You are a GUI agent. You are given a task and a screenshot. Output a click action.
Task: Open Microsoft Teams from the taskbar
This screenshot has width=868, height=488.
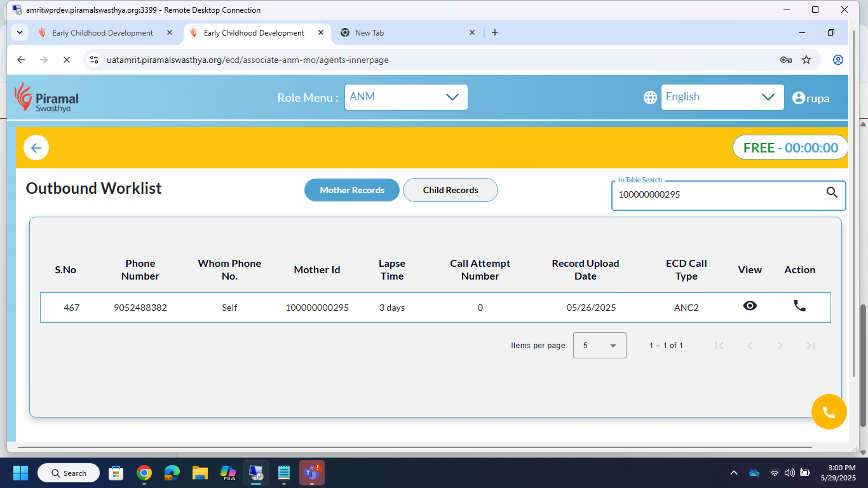(312, 473)
